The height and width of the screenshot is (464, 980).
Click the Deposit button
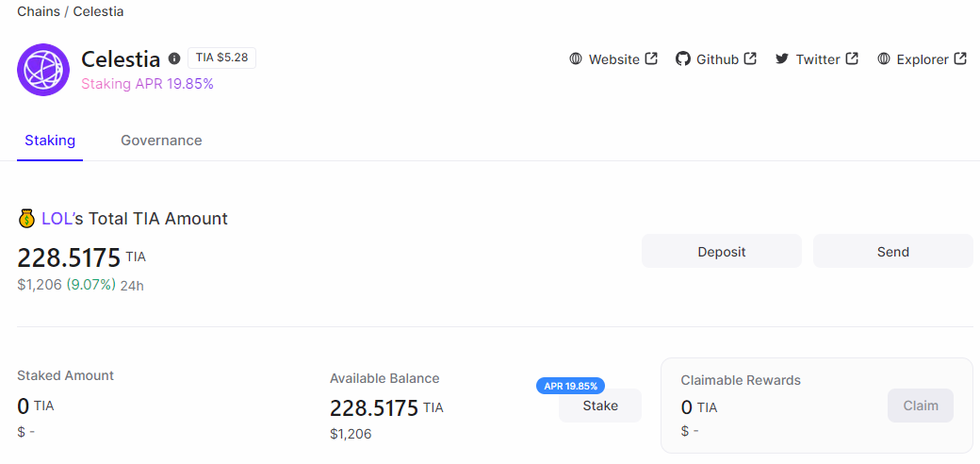[x=722, y=252]
